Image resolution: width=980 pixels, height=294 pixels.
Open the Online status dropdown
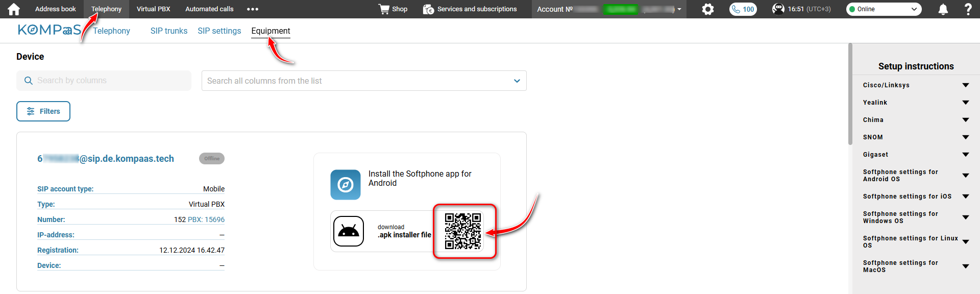pyautogui.click(x=884, y=9)
